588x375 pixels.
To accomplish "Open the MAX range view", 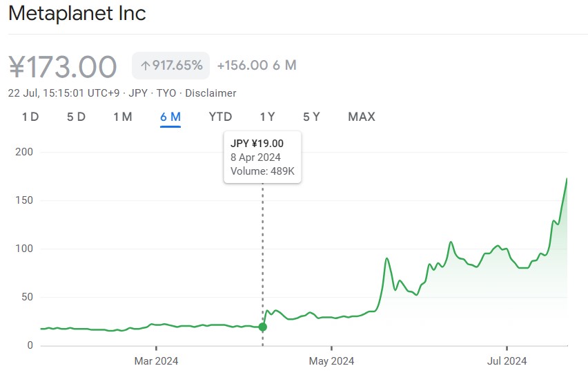I will 362,117.
